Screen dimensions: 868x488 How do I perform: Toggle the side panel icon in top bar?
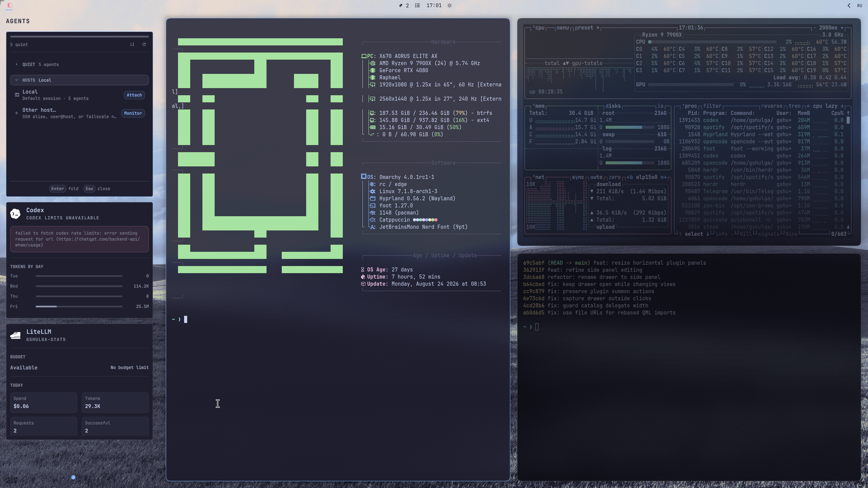[10, 5]
